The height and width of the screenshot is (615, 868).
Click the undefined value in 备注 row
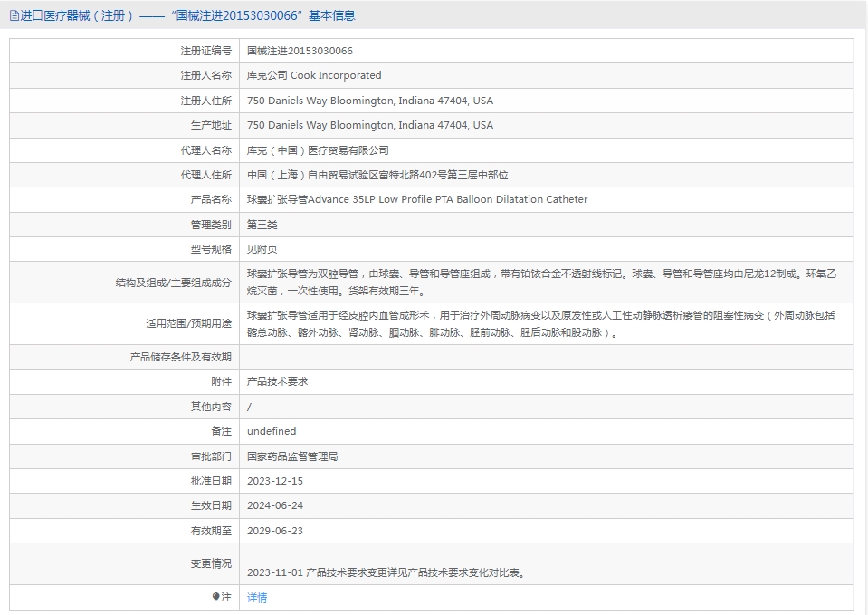[272, 431]
